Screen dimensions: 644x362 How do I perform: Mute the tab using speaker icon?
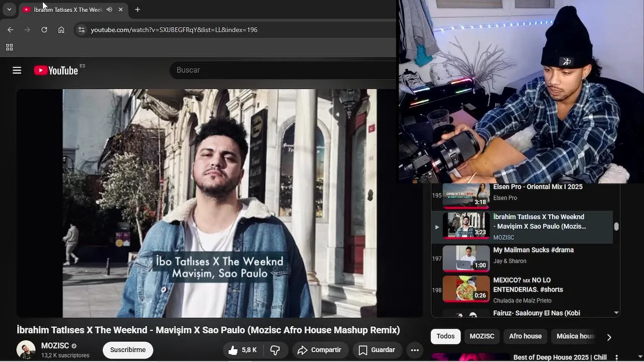coord(109,10)
